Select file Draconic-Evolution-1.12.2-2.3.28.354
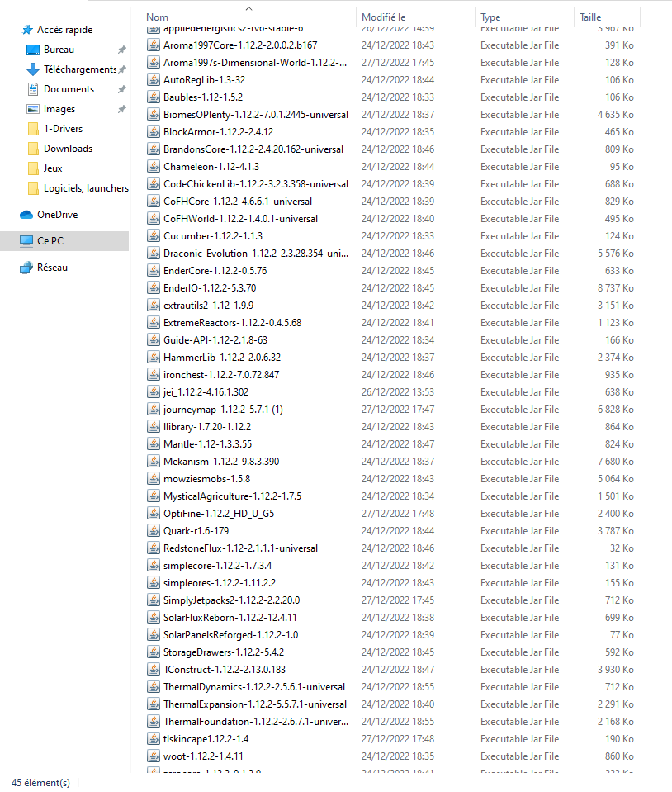The image size is (672, 792). pos(256,254)
